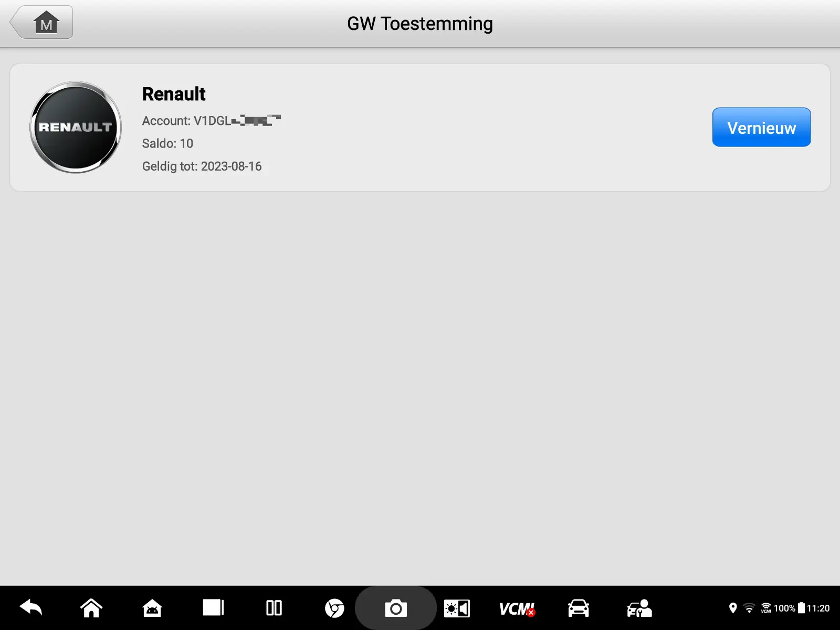Take a screenshot with the camera icon
Viewport: 840px width, 630px height.
point(396,608)
